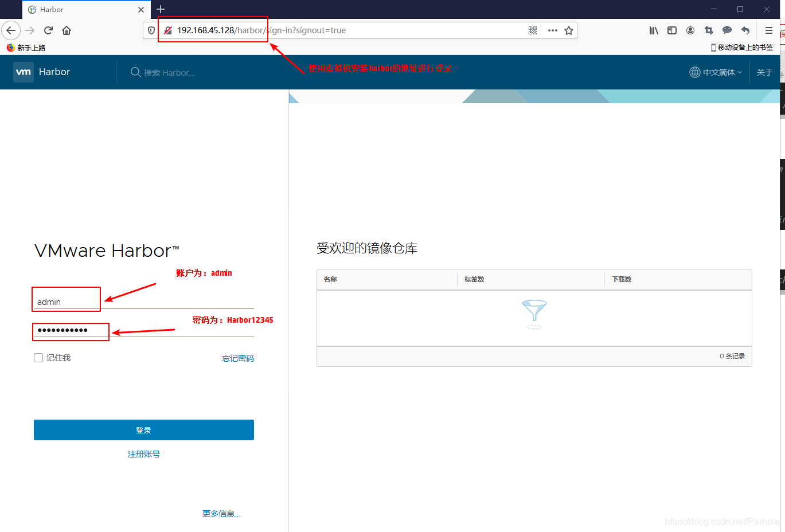Open the 注册账号 link
Image resolution: width=785 pixels, height=532 pixels.
(x=144, y=454)
